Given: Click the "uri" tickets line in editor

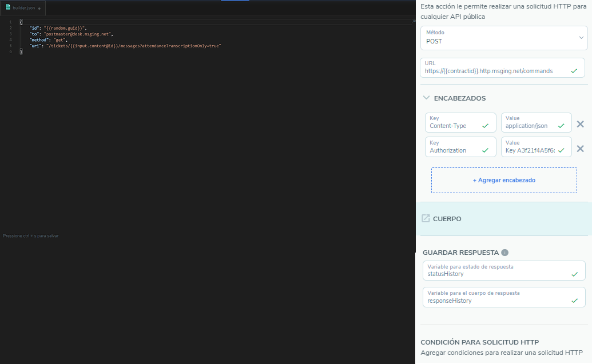Looking at the screenshot, I should coord(125,46).
